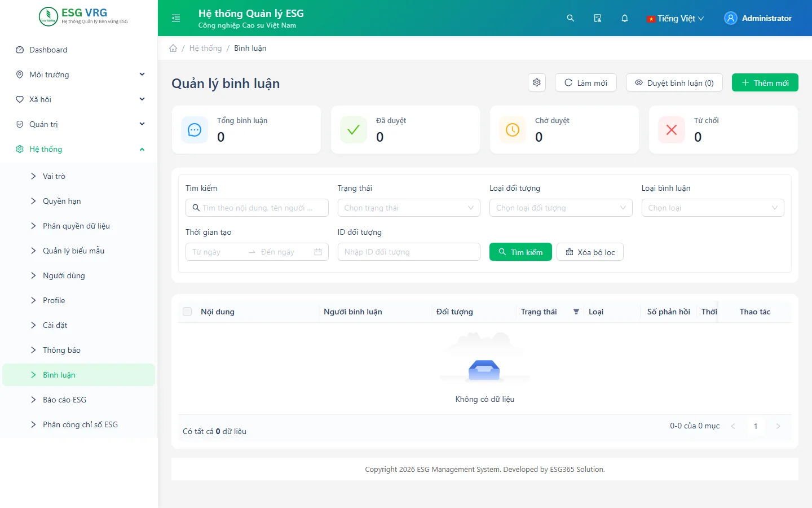This screenshot has height=508, width=812.
Task: Click Hệ thống breadcrumb link
Action: 205,48
